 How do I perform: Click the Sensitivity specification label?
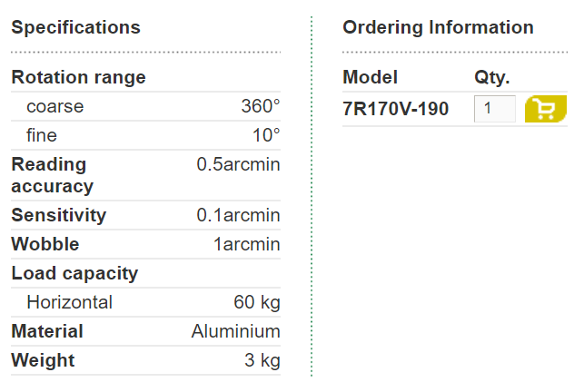(x=59, y=215)
